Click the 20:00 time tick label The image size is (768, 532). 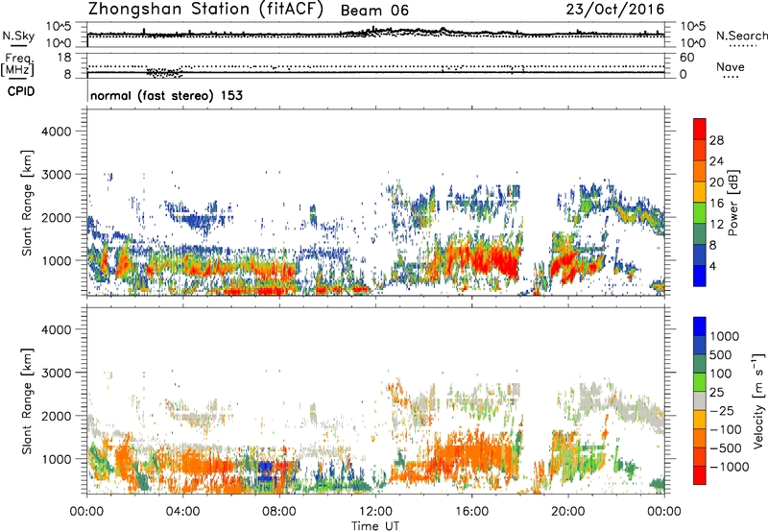[x=567, y=512]
